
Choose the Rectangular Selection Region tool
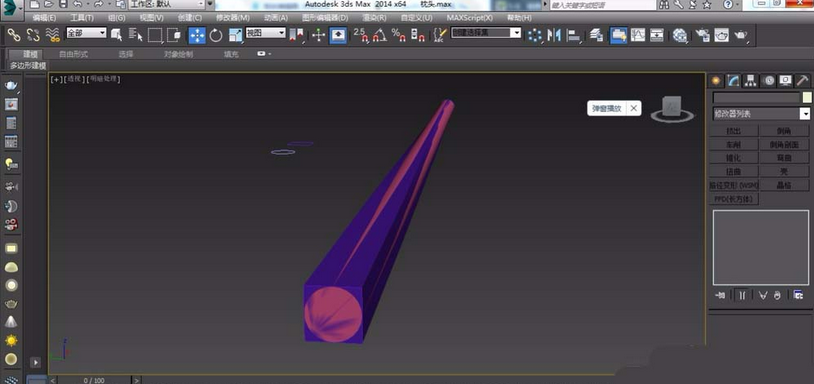[x=155, y=35]
